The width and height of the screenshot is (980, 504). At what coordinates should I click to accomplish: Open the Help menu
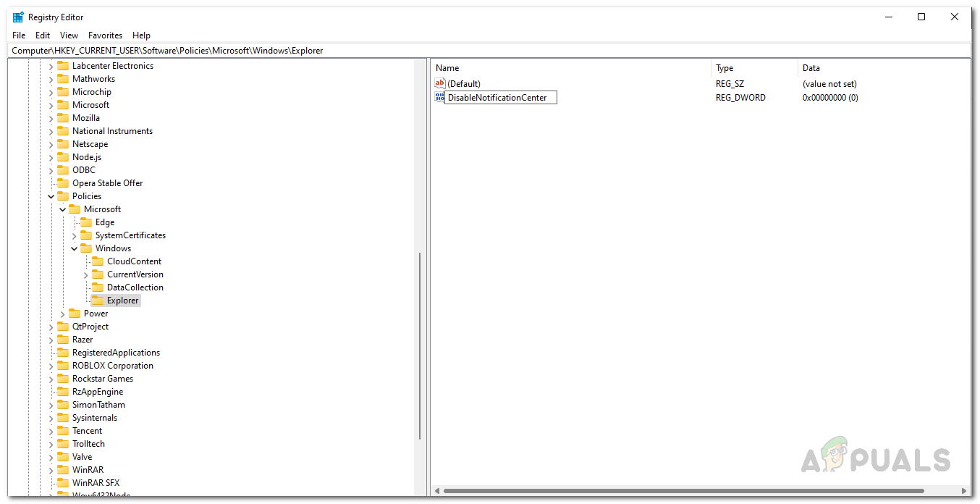coord(142,35)
